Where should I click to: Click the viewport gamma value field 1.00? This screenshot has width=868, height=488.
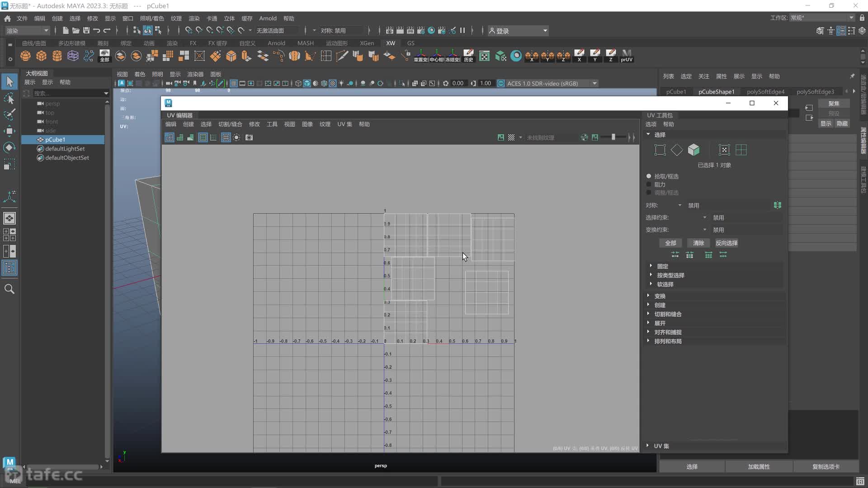click(485, 84)
